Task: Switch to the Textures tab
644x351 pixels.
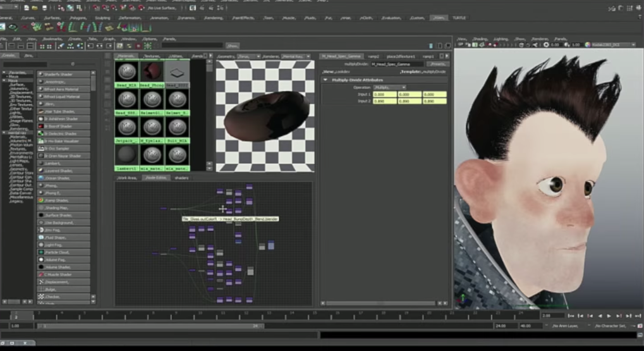Action: click(x=151, y=56)
